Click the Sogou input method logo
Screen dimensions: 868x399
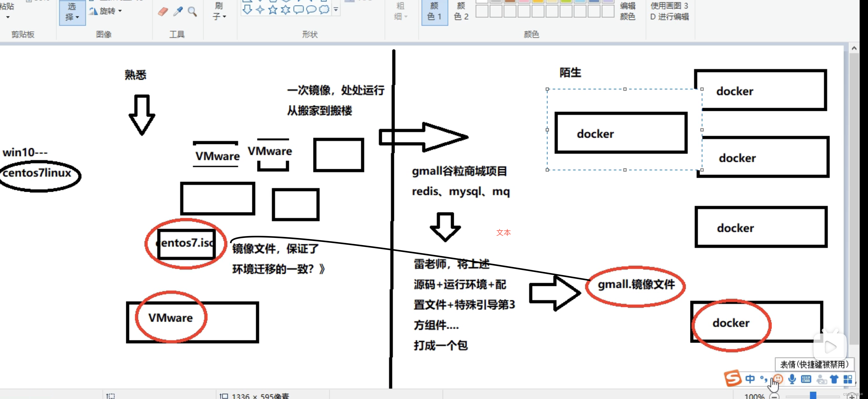(x=733, y=378)
